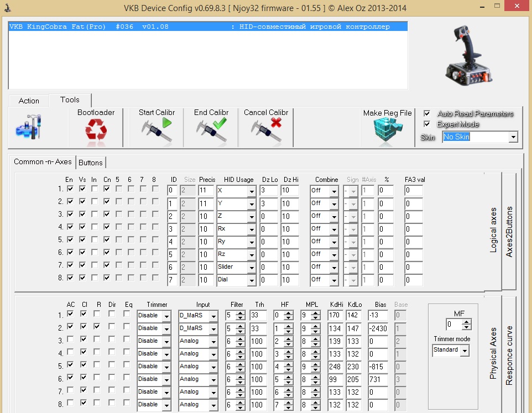This screenshot has height=413, width=532.
Task: Uncheck En checkbox for logical axis 1
Action: [70, 189]
